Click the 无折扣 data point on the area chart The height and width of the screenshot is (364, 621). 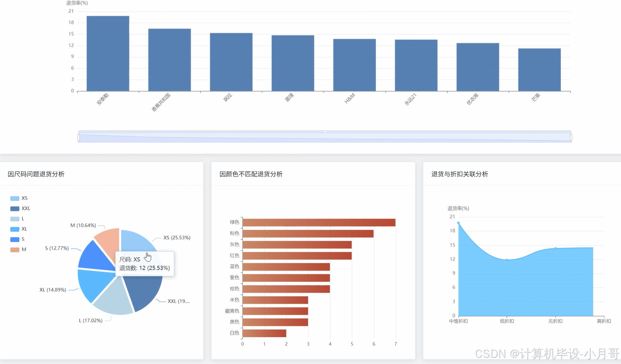(555, 248)
